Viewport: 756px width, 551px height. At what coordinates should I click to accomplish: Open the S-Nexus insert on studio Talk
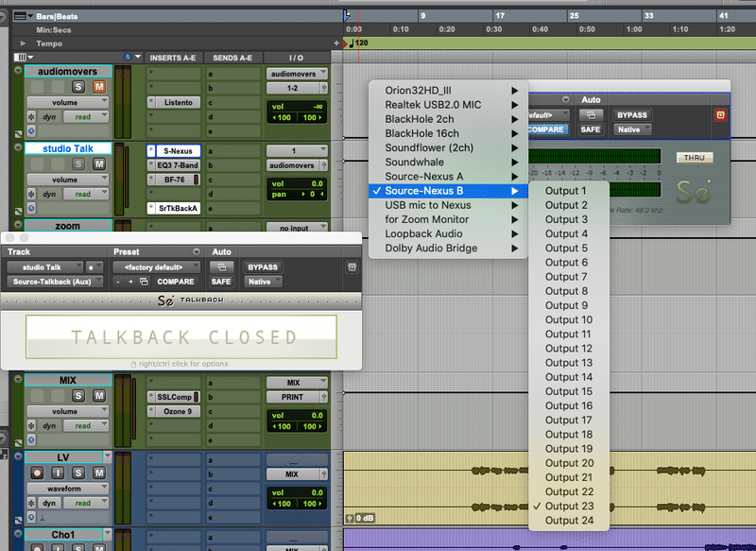click(178, 151)
